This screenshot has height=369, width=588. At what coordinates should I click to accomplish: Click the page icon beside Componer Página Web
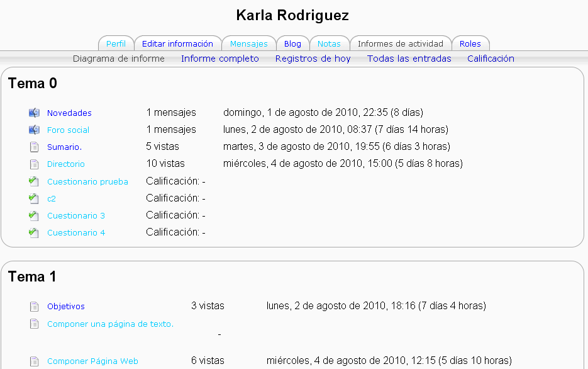pos(34,361)
